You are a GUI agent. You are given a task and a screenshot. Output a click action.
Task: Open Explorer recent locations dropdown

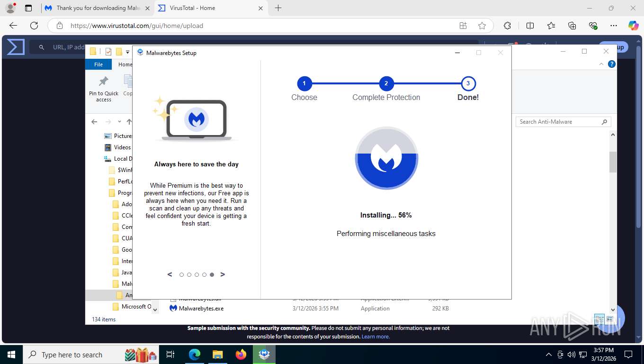click(x=119, y=122)
